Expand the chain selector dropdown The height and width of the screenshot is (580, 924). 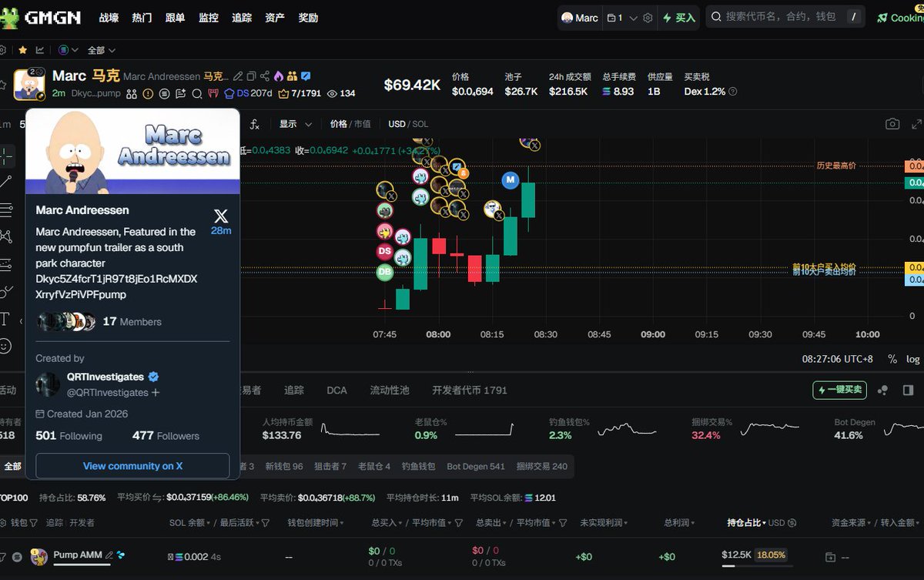click(x=69, y=50)
